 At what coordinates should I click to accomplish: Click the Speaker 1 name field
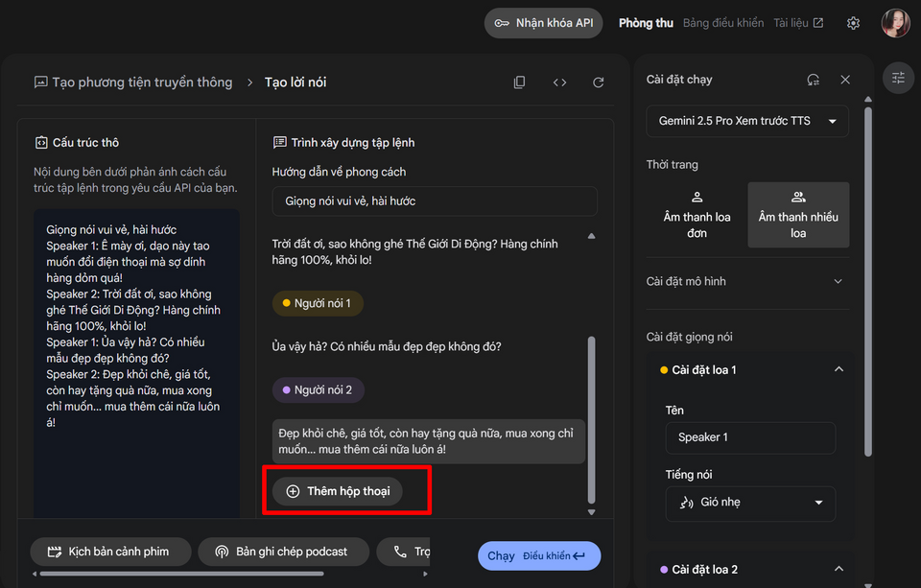[750, 437]
